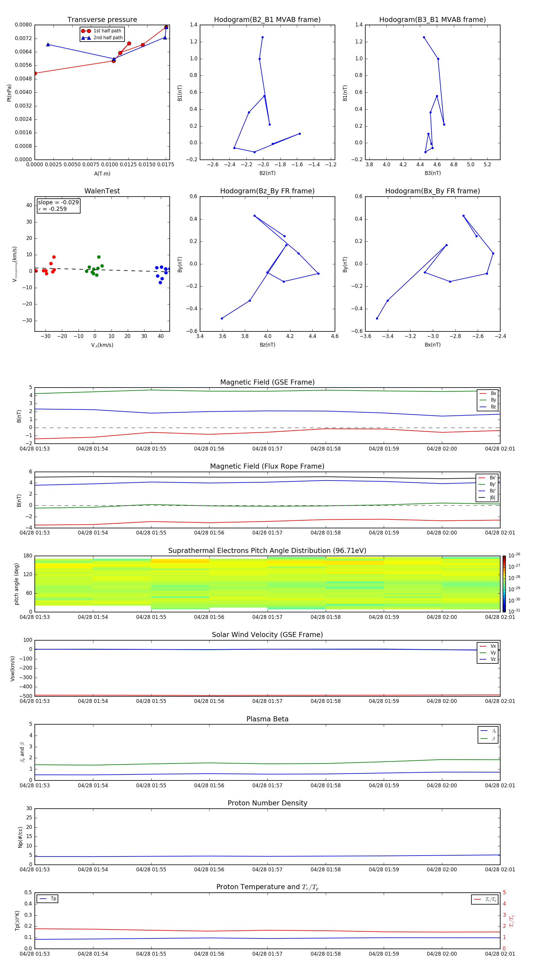Click '1st half path' legend entry
Viewport: 535px width, 980px height.
[x=101, y=31]
